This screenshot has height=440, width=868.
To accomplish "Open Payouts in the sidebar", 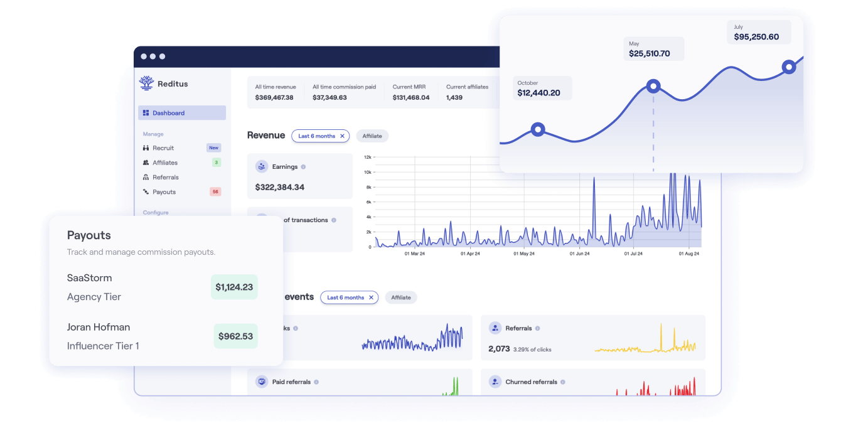I will (x=164, y=192).
